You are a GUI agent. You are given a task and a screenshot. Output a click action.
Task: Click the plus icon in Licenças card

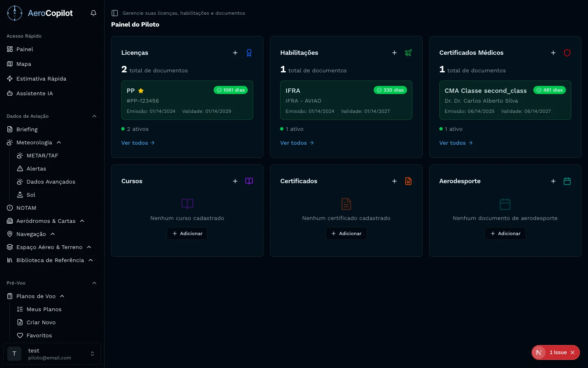235,53
